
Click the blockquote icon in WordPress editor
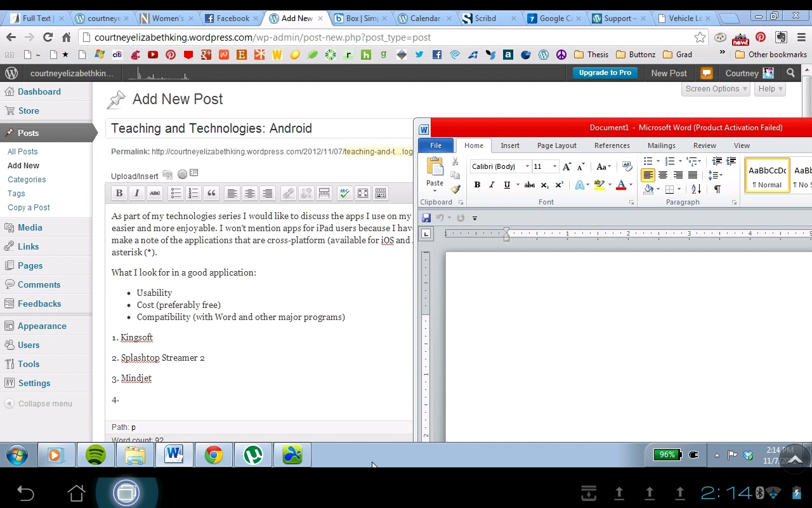[x=211, y=193]
